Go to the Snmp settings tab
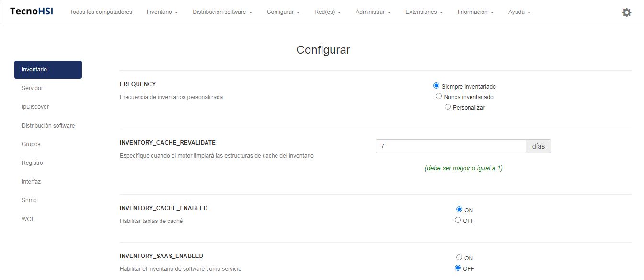 pyautogui.click(x=29, y=200)
